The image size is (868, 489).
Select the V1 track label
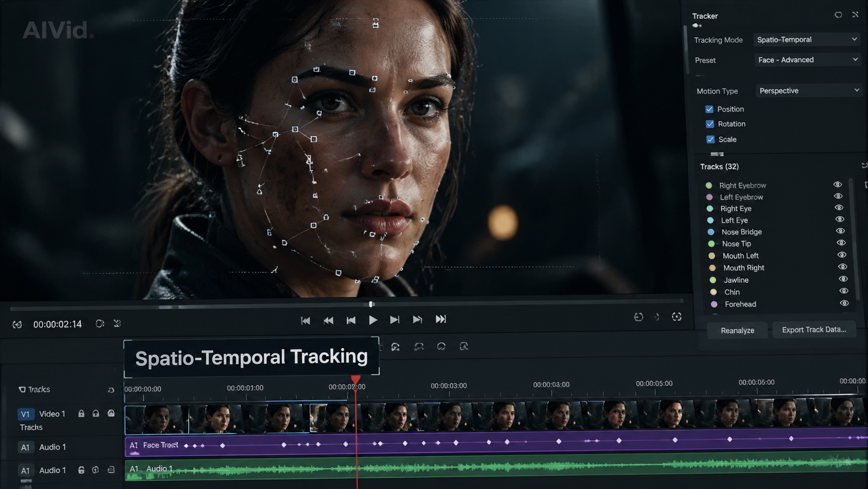pyautogui.click(x=25, y=414)
